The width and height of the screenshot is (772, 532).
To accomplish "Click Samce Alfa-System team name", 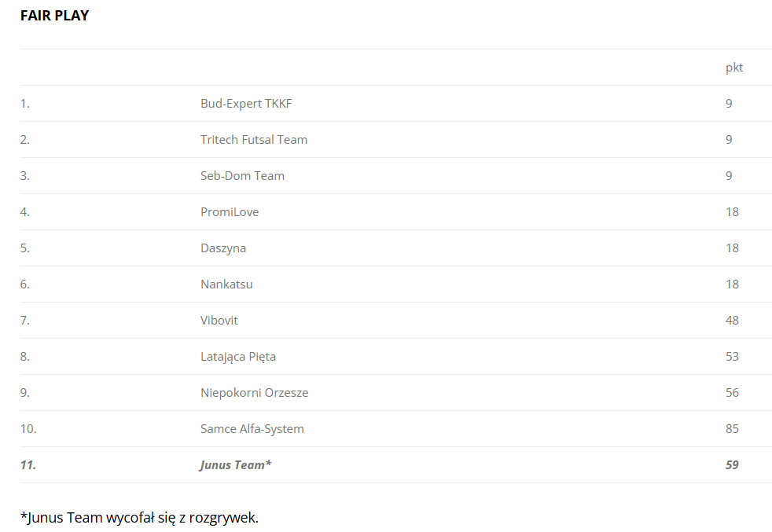I will point(252,429).
